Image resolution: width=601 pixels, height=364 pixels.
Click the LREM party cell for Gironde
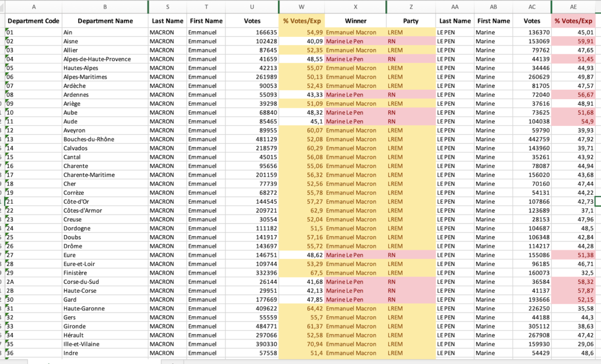click(x=411, y=326)
